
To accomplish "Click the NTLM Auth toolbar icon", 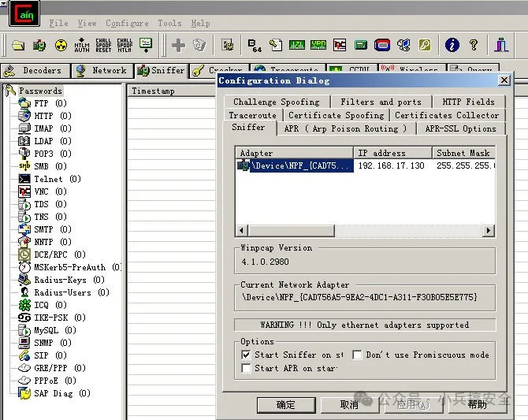I will (82, 45).
